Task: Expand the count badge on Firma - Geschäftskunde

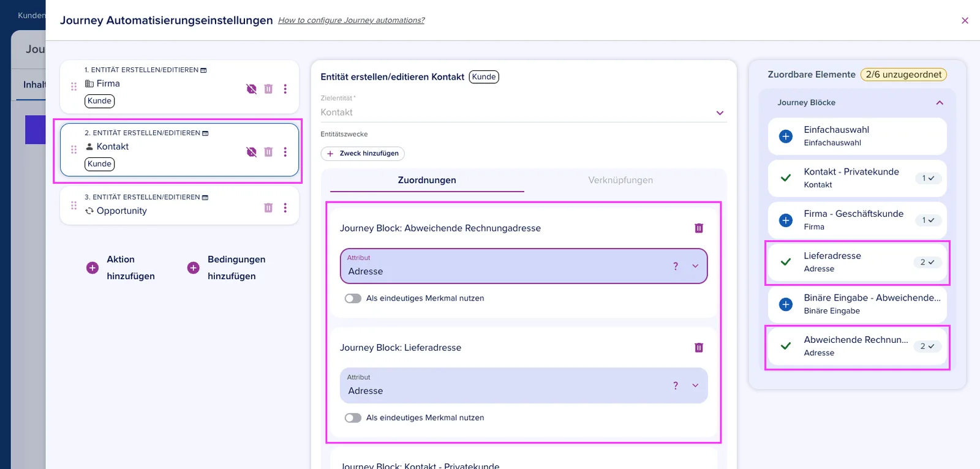Action: tap(928, 220)
